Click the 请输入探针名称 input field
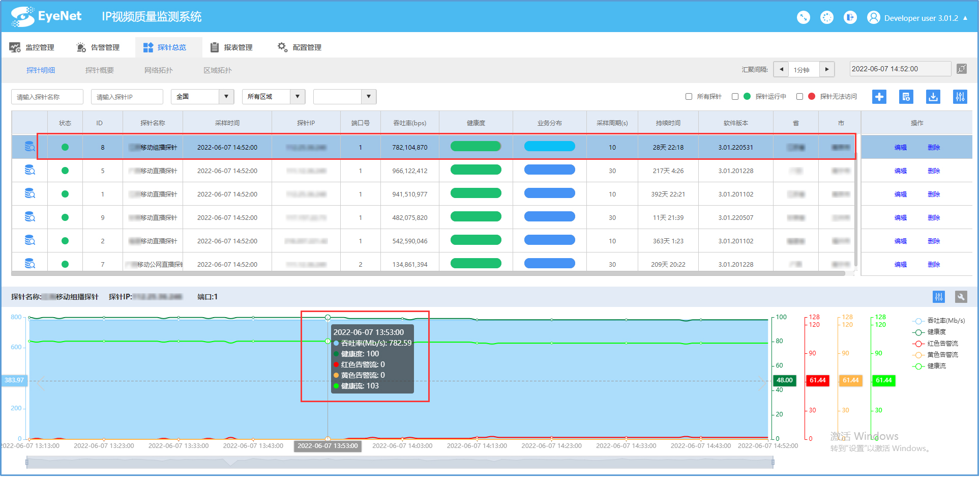Viewport: 980px width, 477px height. [47, 97]
